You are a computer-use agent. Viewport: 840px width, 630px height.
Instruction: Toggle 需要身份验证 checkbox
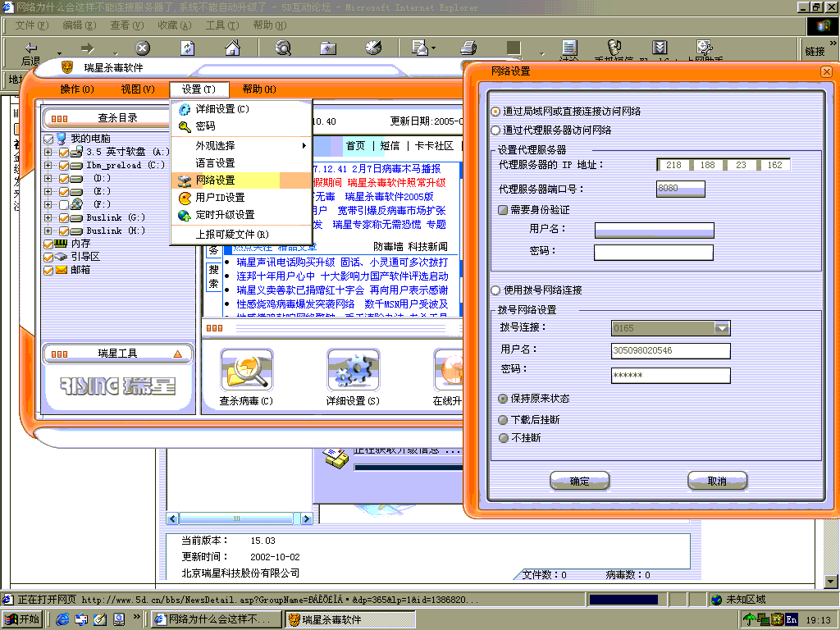[503, 210]
